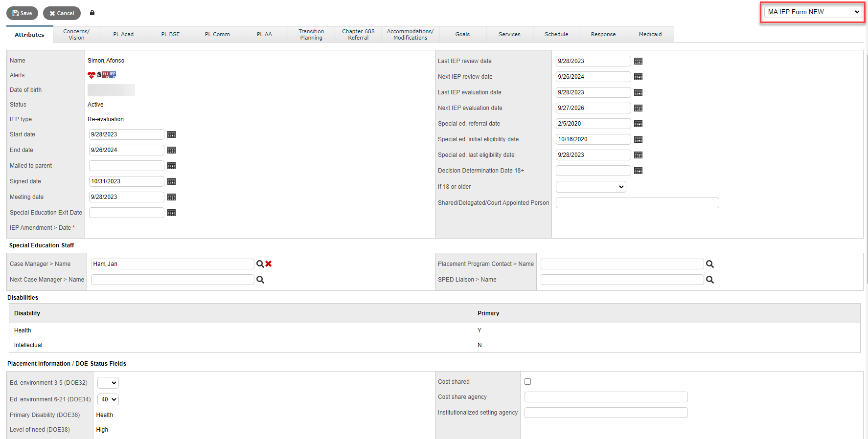Click the lock icon next to Cancel

92,13
